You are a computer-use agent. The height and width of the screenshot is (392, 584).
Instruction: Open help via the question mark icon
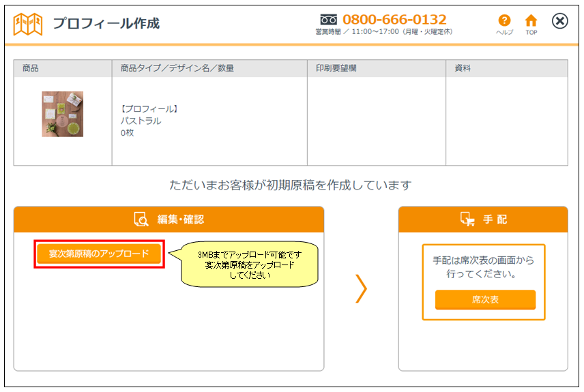(504, 21)
